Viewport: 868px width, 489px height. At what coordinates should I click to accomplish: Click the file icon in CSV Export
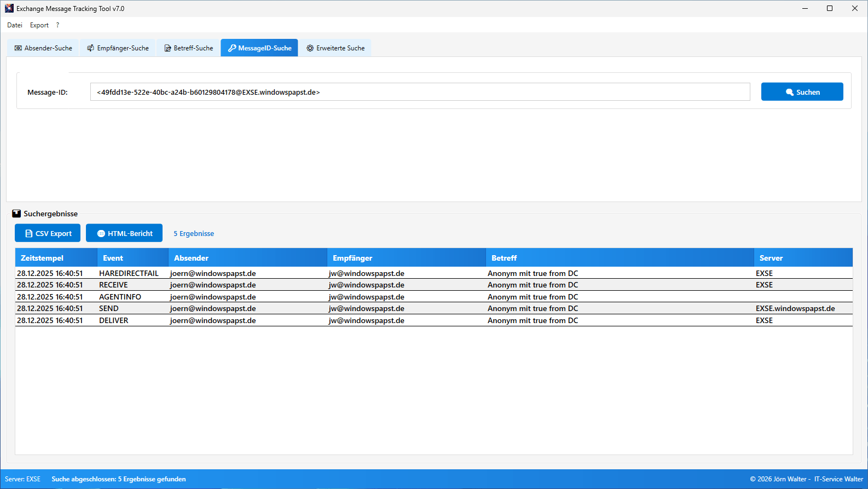29,233
